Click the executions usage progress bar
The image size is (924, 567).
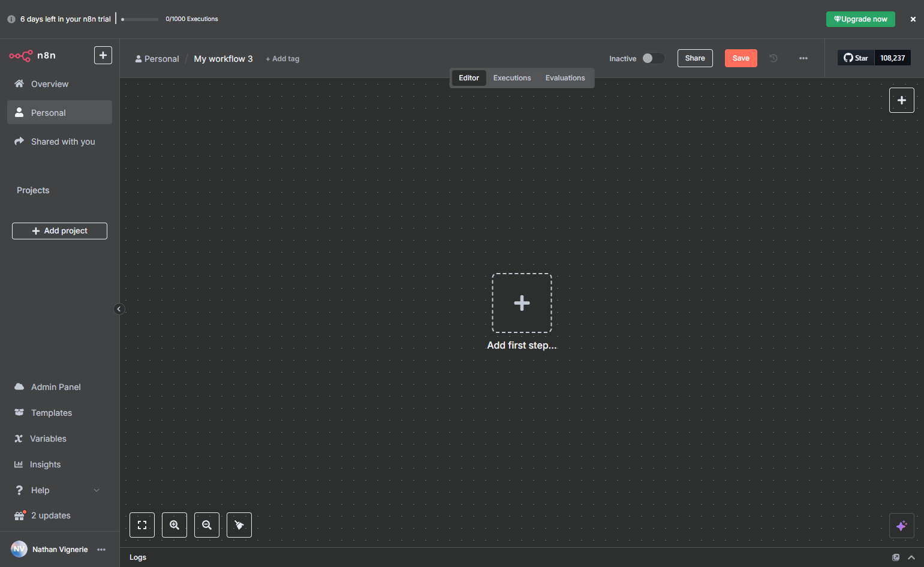(140, 19)
